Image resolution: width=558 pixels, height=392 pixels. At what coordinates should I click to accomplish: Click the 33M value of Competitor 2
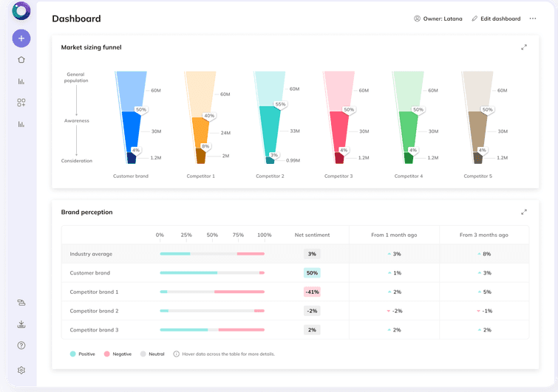[295, 131]
